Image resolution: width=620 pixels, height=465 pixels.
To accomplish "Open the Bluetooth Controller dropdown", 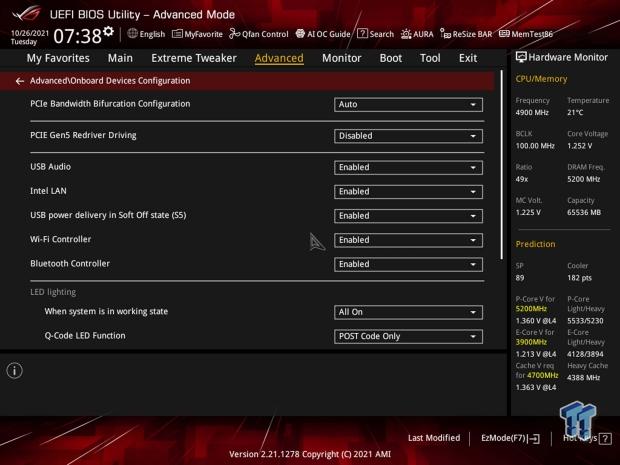I will click(408, 264).
